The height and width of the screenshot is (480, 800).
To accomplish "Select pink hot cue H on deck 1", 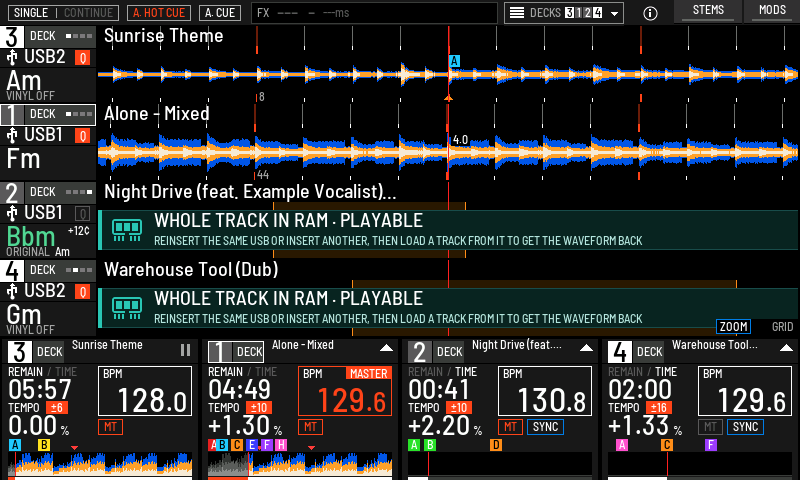I will pyautogui.click(x=281, y=445).
